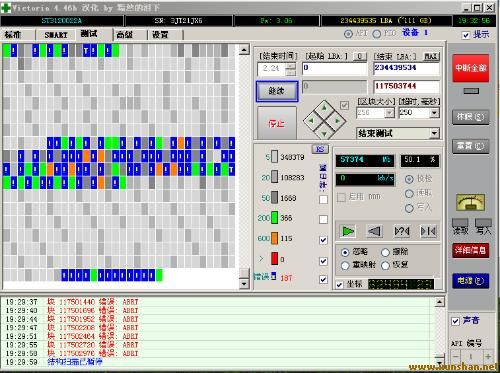500x373 pixels.
Task: Click the red 中断全部 break all button
Action: pos(470,68)
